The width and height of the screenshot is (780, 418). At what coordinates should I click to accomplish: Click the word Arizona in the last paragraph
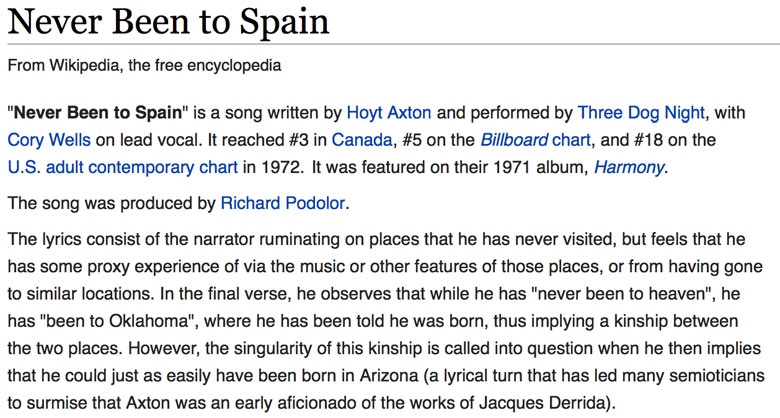click(x=389, y=375)
